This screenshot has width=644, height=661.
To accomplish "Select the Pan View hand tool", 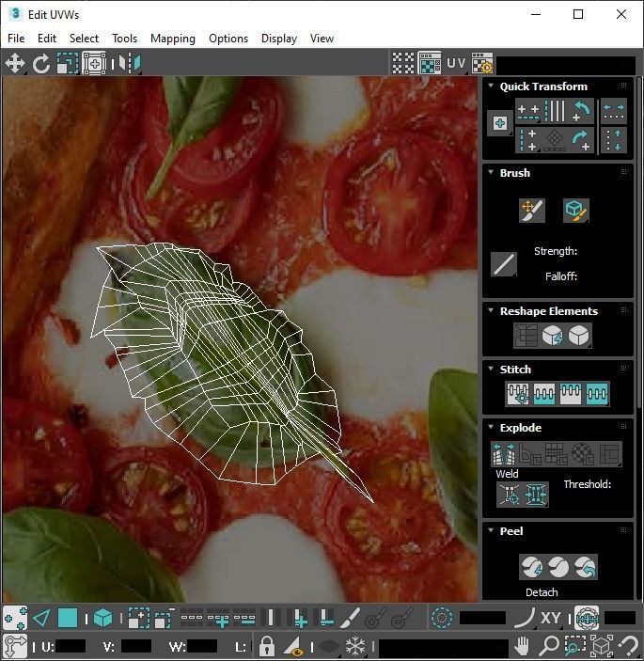I will click(x=522, y=646).
